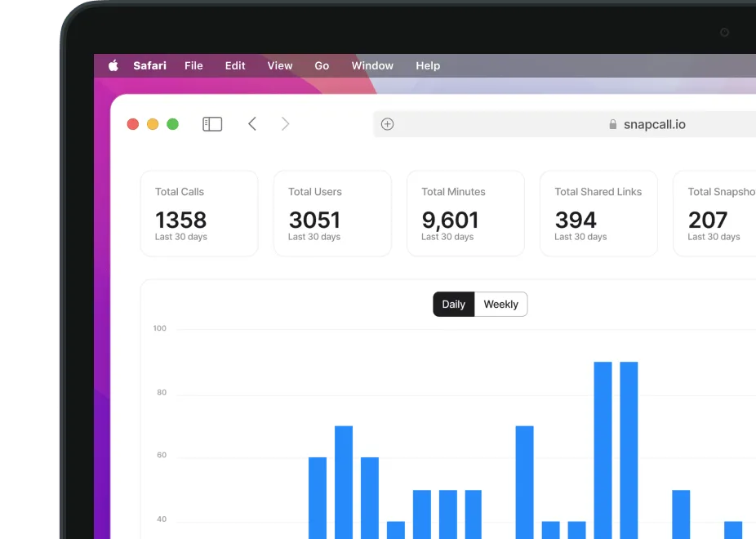Screen dimensions: 756x539
Task: Click the 9,601 minutes value
Action: click(x=450, y=220)
